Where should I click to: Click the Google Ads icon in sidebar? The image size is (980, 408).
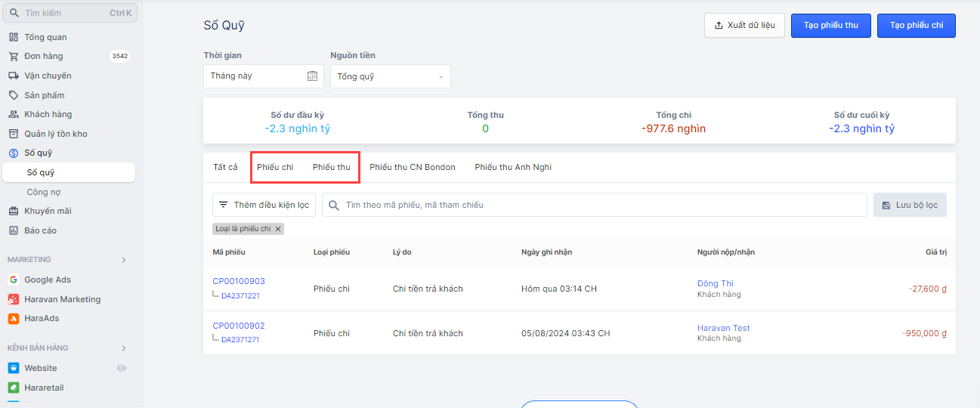point(13,280)
